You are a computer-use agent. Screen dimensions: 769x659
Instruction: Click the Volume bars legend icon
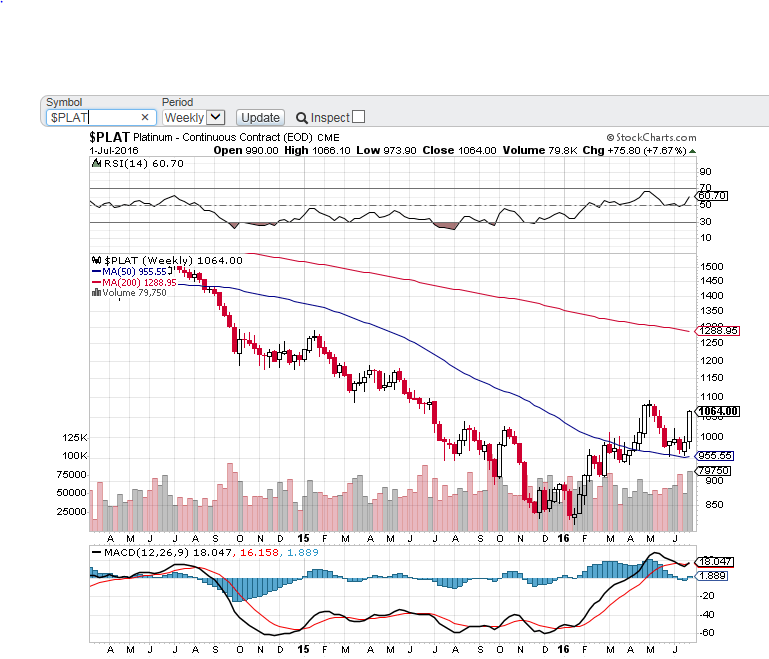tap(96, 293)
